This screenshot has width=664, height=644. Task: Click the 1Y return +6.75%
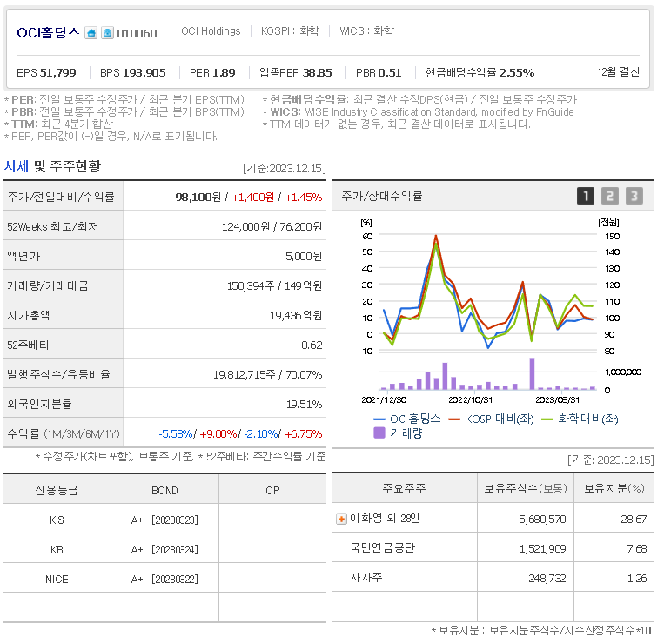tap(304, 434)
